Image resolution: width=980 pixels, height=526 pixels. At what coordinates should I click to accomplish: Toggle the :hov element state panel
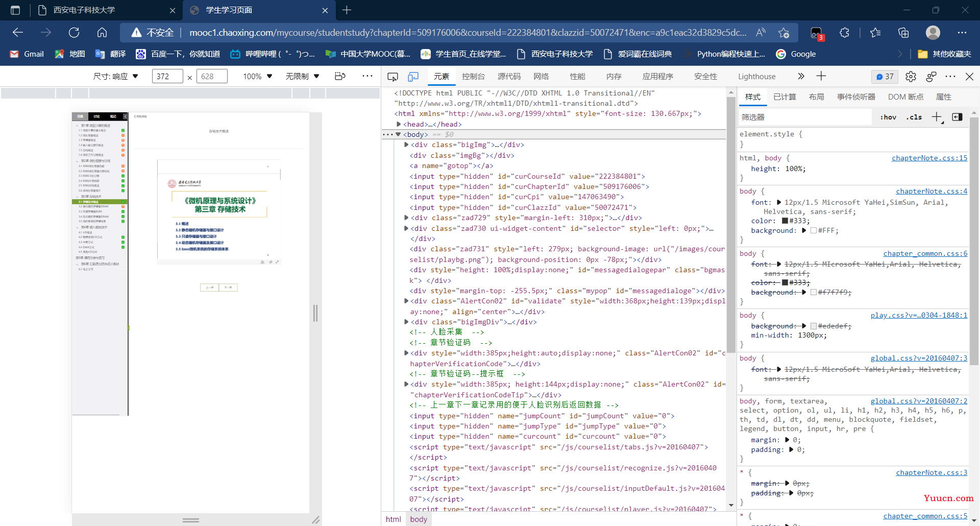pyautogui.click(x=888, y=117)
